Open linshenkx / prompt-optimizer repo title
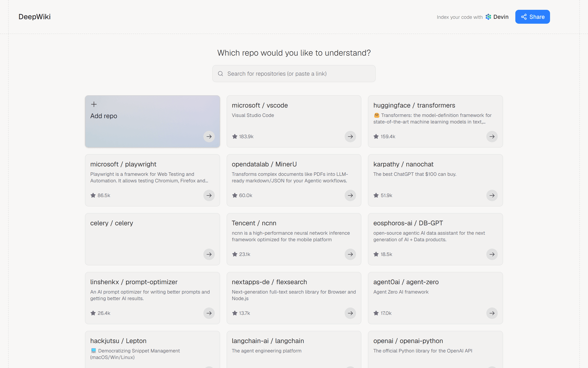 (x=134, y=282)
